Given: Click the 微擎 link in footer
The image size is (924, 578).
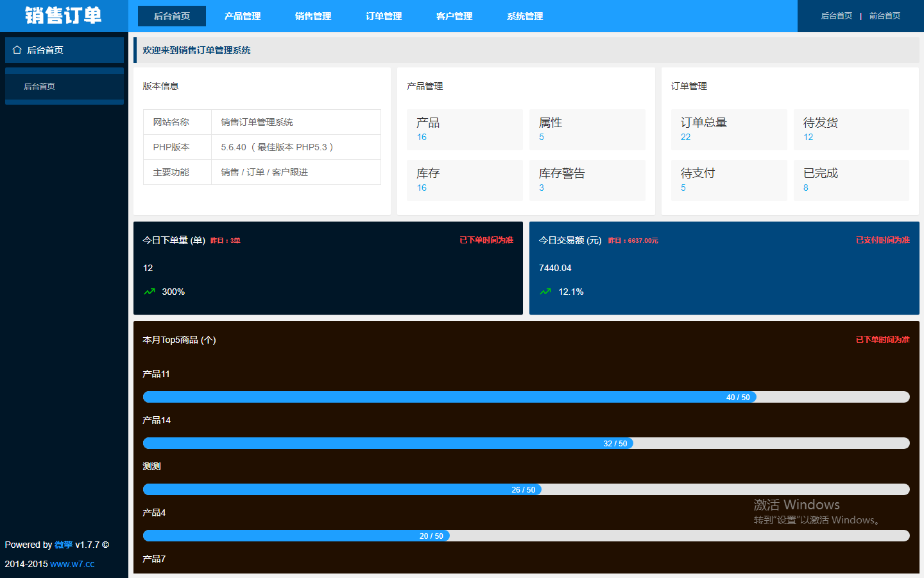Looking at the screenshot, I should coord(62,545).
